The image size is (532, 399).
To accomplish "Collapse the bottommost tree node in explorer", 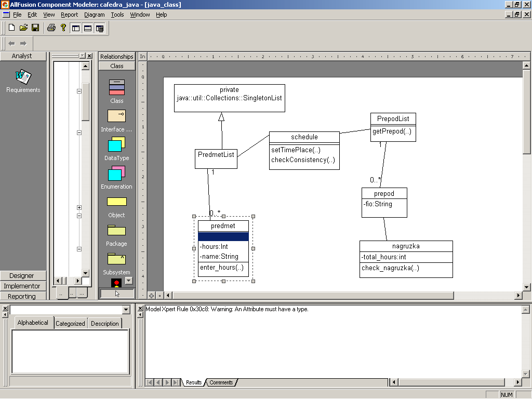I will coord(79,249).
